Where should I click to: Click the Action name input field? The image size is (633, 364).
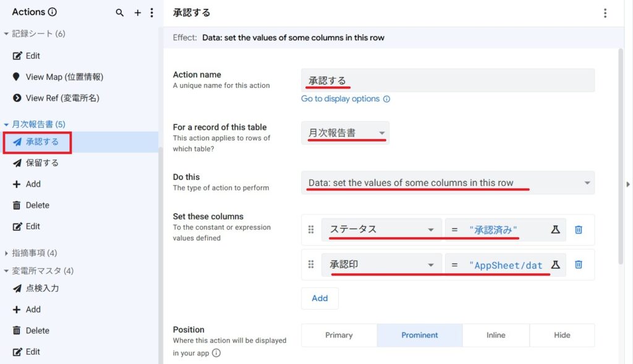coord(448,80)
